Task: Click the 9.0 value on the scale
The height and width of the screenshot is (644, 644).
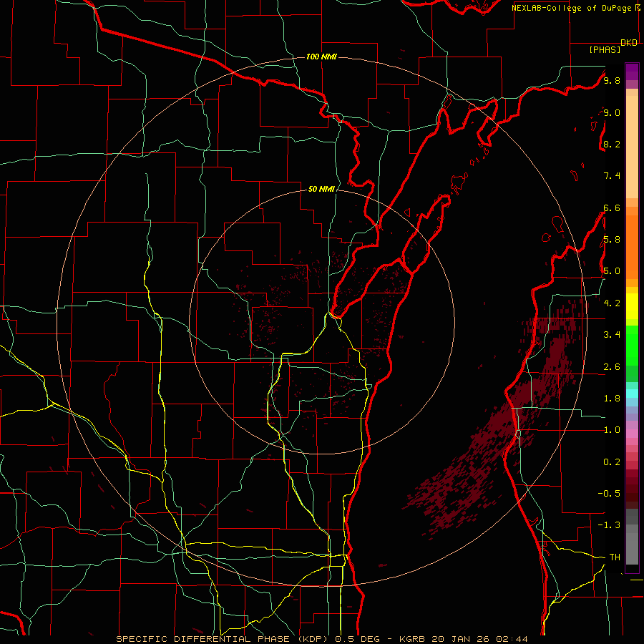Action: coord(612,112)
